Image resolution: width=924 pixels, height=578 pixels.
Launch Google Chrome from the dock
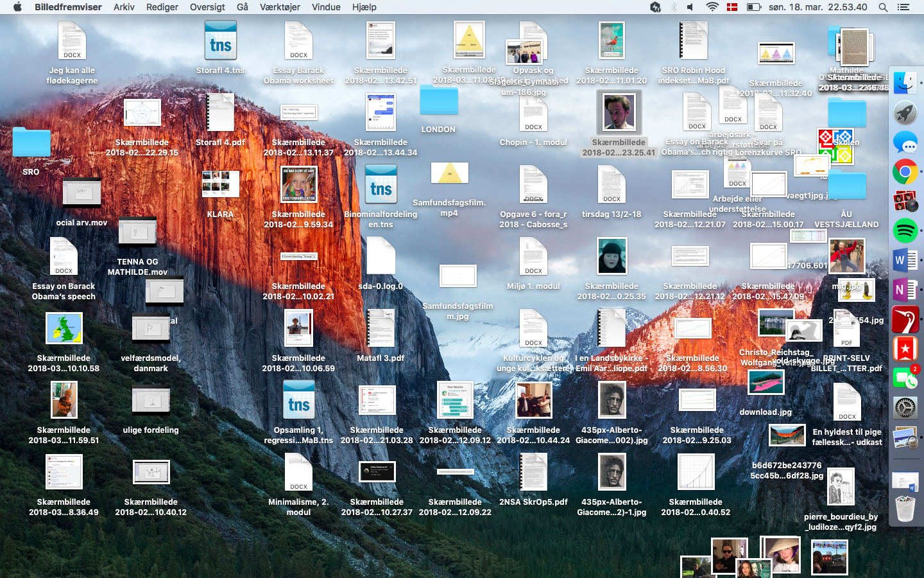point(905,172)
